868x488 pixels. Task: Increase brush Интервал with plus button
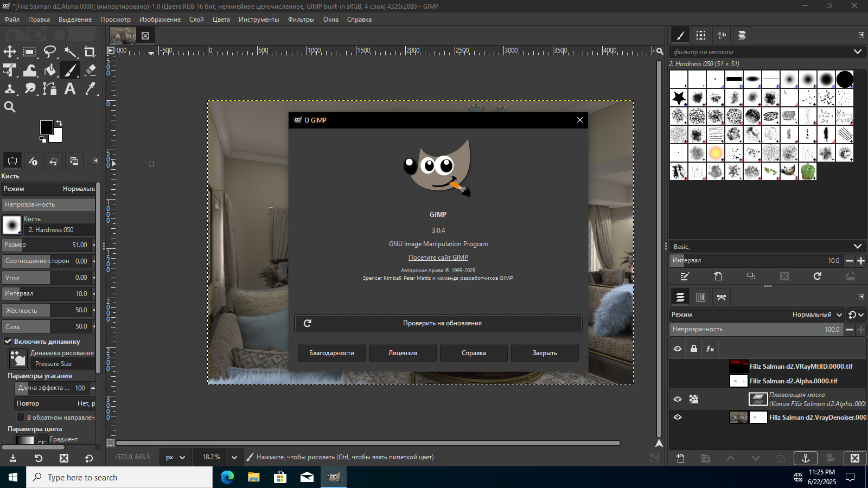click(x=861, y=261)
